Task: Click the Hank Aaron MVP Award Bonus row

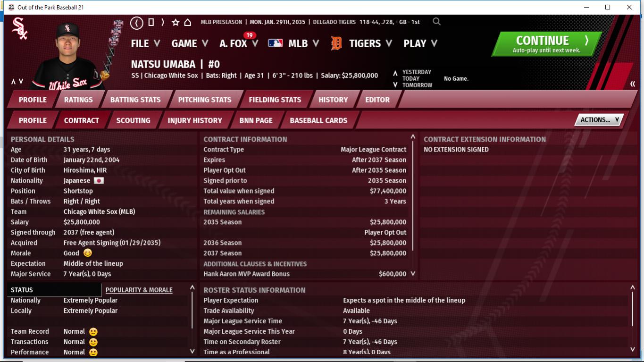Action: [305, 274]
